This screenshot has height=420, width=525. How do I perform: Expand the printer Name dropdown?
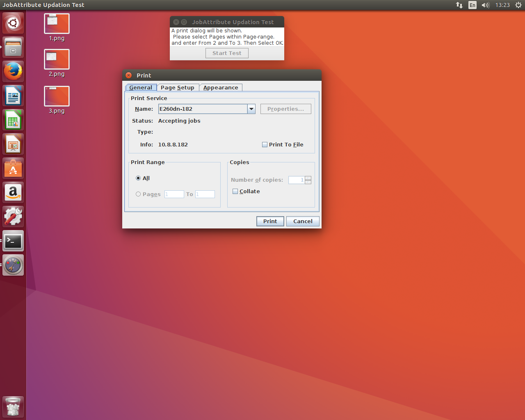(x=251, y=109)
